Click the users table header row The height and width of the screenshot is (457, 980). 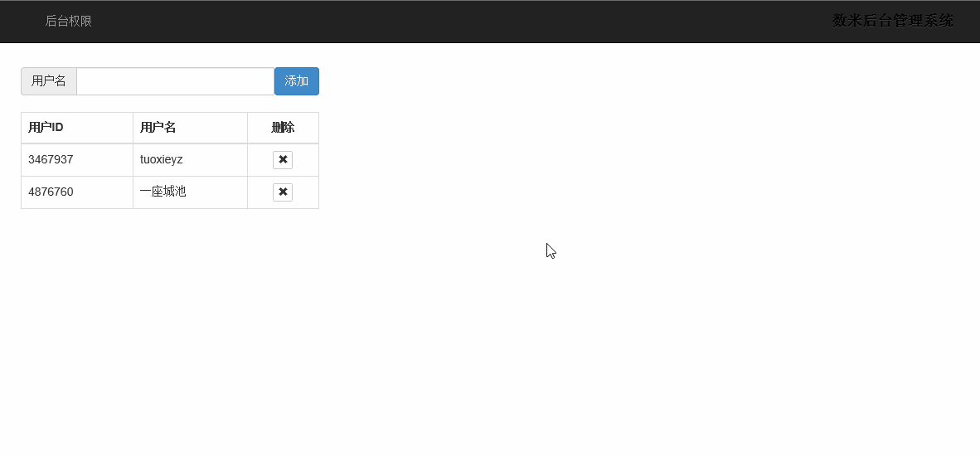[x=170, y=129]
